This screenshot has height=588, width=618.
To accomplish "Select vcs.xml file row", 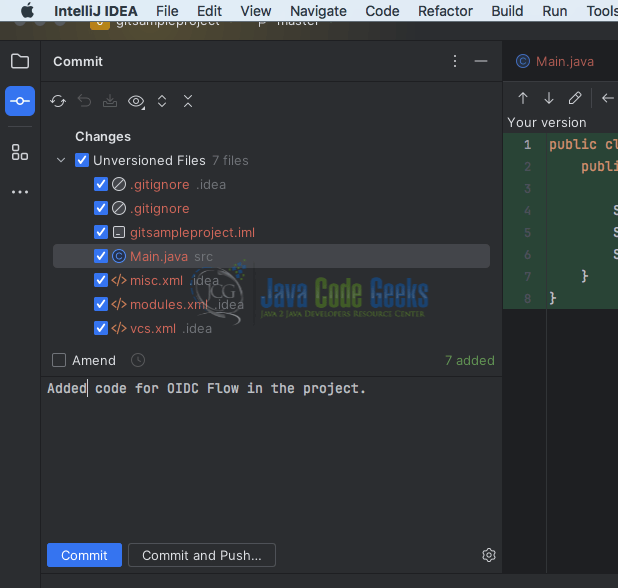I will (x=272, y=328).
